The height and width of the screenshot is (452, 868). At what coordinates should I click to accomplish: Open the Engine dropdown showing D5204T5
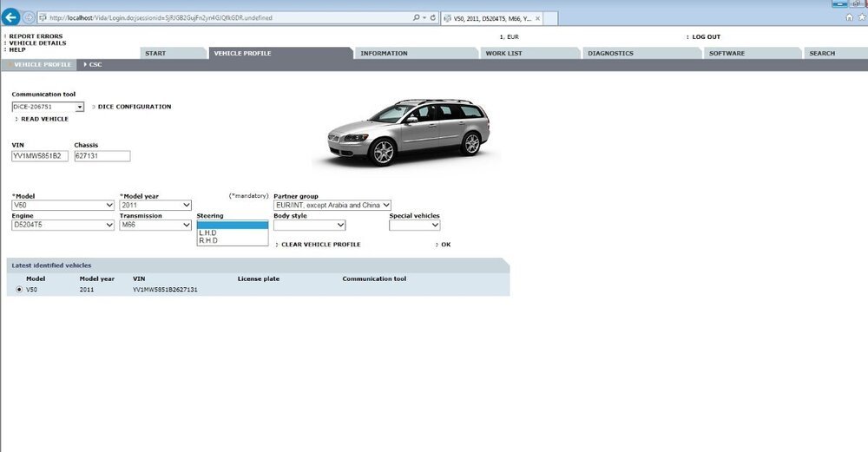pyautogui.click(x=62, y=226)
